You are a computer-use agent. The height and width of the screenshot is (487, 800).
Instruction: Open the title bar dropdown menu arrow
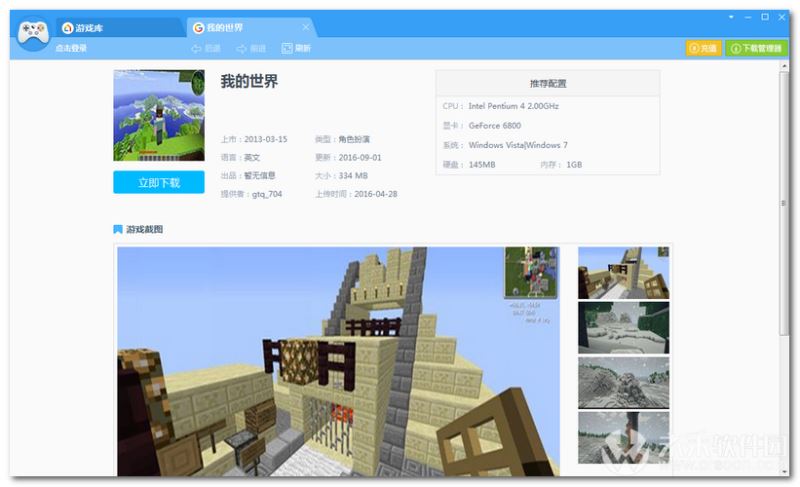(731, 17)
